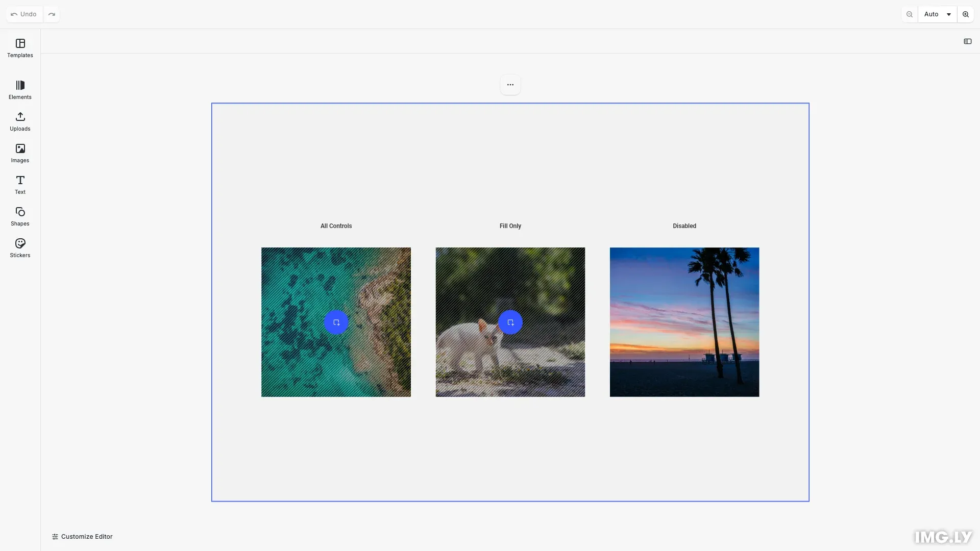Open the page options ellipsis menu

510,85
